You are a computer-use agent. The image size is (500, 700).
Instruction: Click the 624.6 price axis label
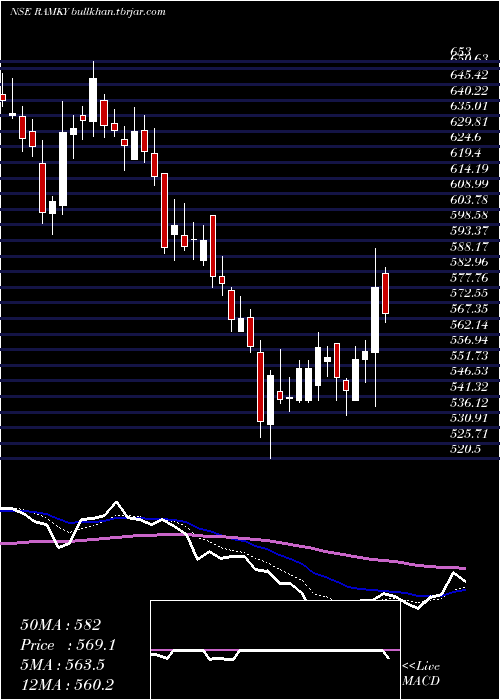[x=466, y=138]
